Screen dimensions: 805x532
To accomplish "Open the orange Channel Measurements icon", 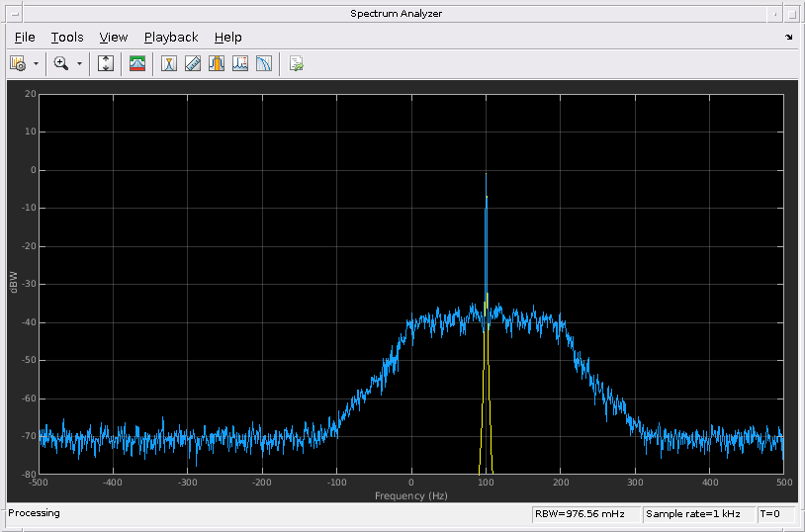I will pyautogui.click(x=217, y=64).
